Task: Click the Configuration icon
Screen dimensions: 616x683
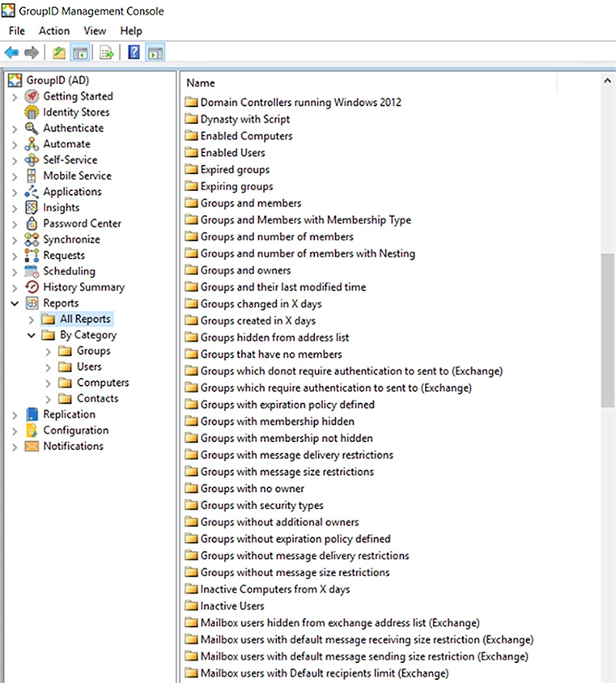Action: point(32,430)
